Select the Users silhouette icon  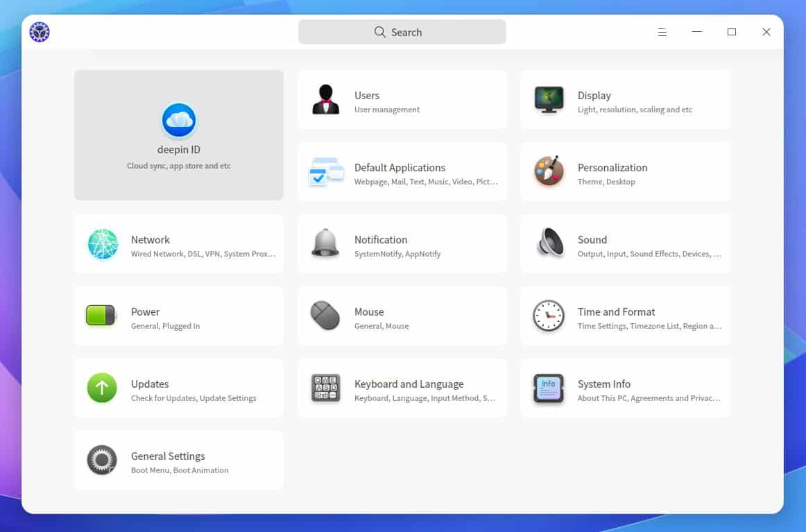click(325, 99)
